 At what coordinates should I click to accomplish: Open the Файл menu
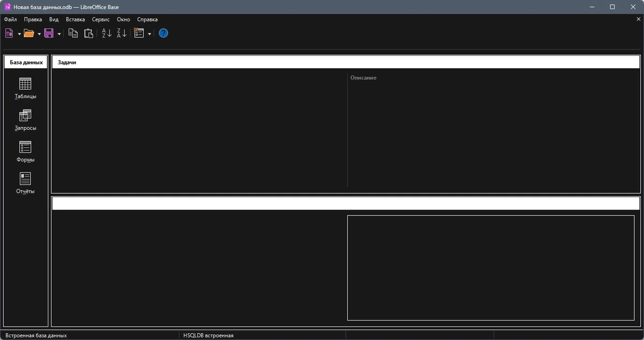click(x=10, y=19)
